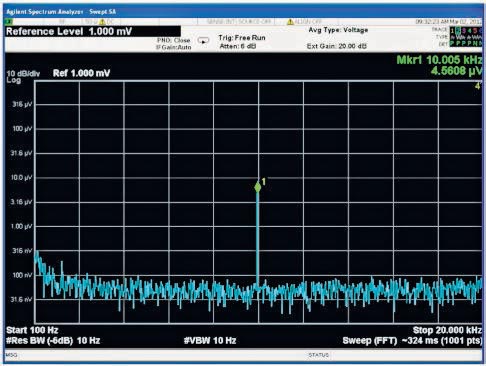
Task: Click the #VBW 10 Hz label
Action: (x=210, y=341)
